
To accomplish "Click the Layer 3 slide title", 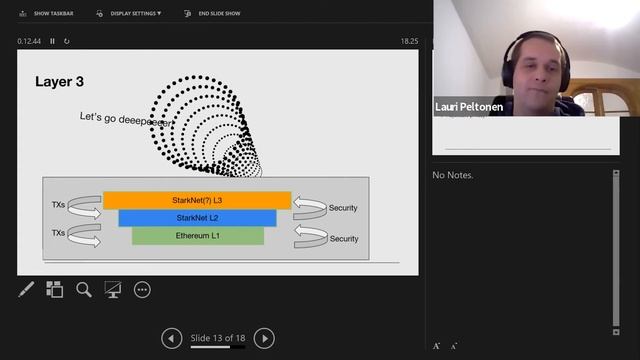I will (60, 81).
